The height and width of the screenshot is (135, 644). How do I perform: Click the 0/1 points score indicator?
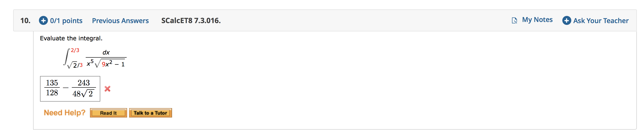point(66,21)
